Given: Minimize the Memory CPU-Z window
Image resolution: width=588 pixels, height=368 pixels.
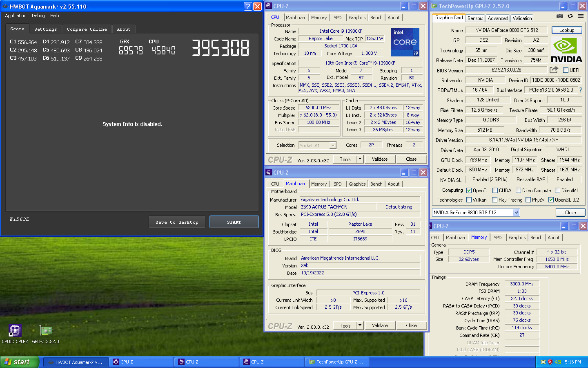Looking at the screenshot, I should click(564, 226).
